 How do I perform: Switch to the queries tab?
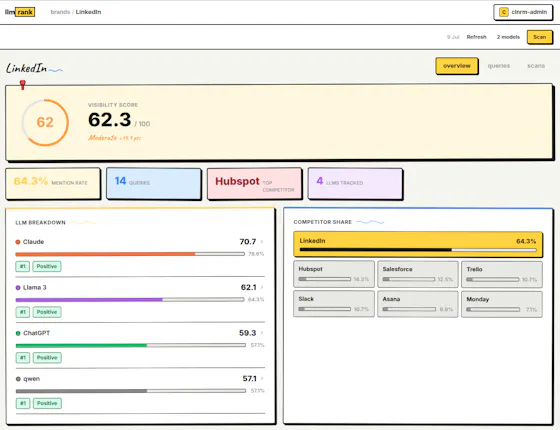coord(499,66)
